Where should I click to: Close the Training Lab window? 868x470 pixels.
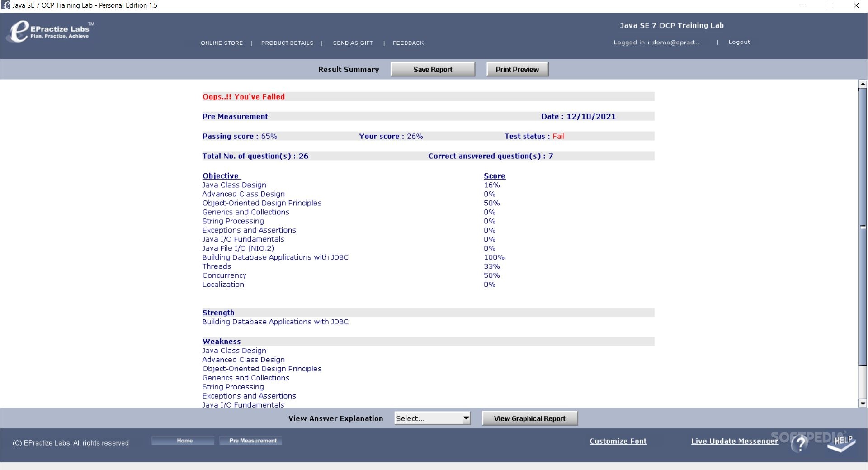pos(856,5)
